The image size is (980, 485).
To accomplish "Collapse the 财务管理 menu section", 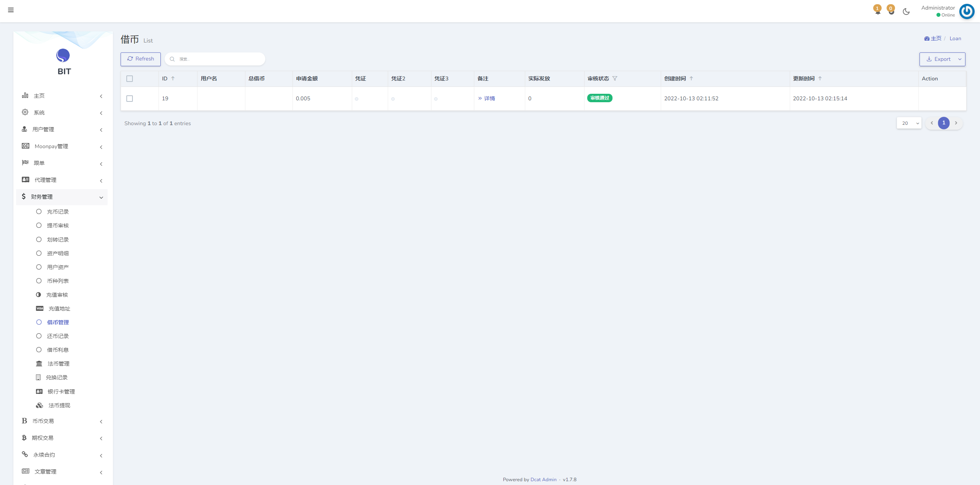I will coord(62,197).
